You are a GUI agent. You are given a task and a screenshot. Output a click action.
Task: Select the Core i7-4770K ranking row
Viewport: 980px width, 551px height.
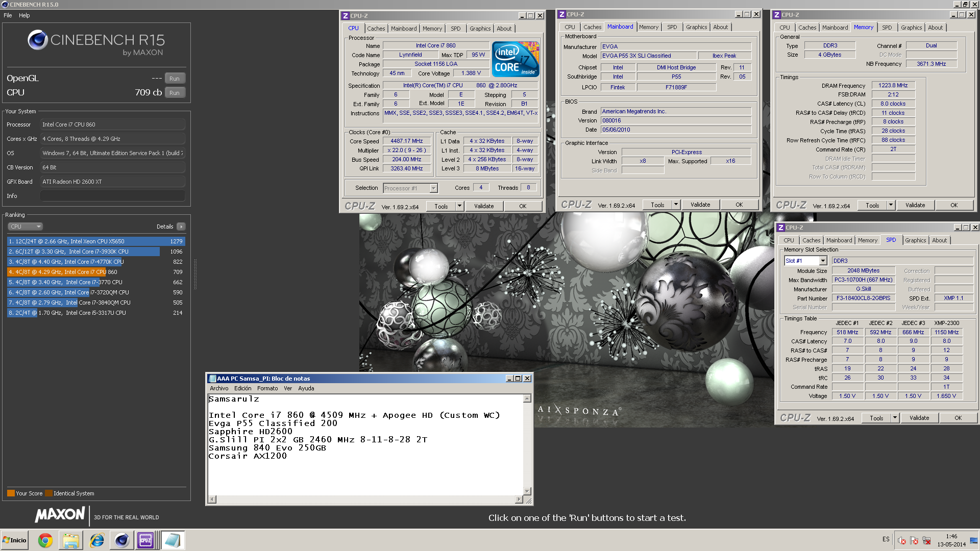[96, 262]
